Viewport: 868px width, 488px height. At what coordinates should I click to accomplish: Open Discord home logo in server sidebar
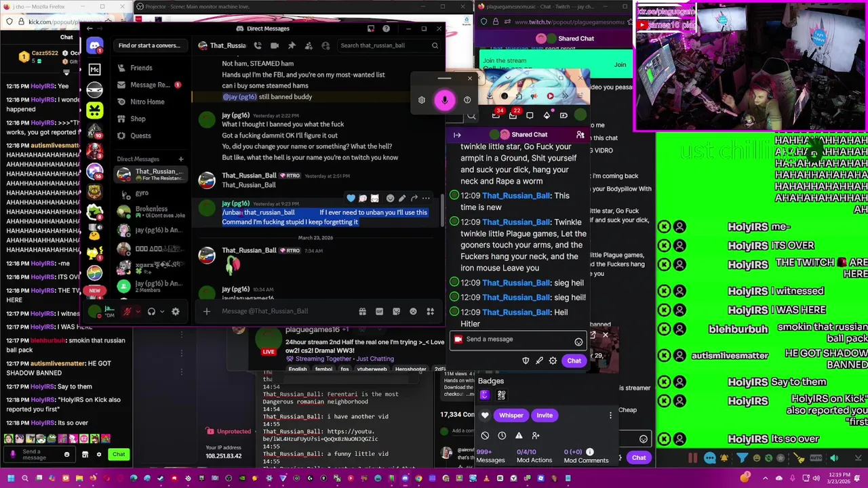click(x=95, y=45)
